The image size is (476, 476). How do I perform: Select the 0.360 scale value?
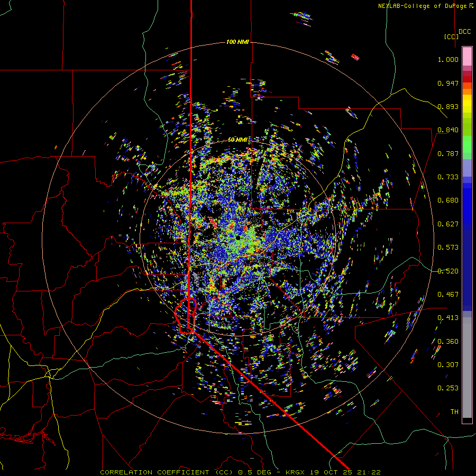448,342
